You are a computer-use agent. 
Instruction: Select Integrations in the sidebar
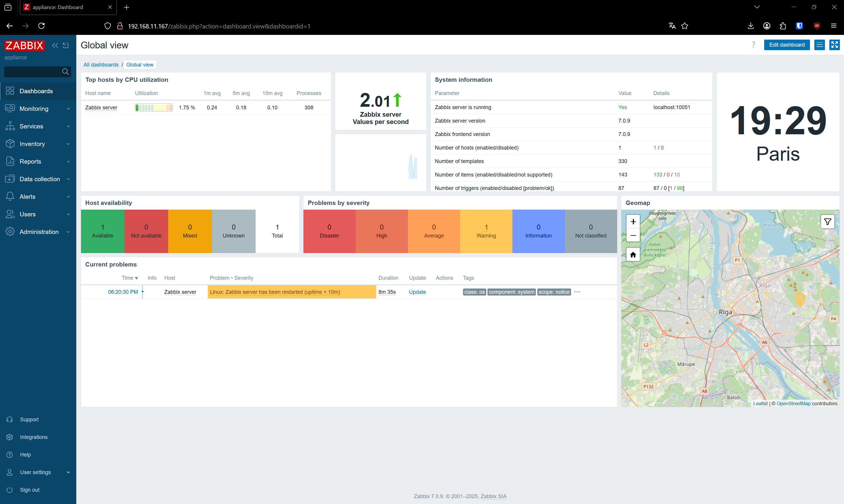click(x=34, y=437)
